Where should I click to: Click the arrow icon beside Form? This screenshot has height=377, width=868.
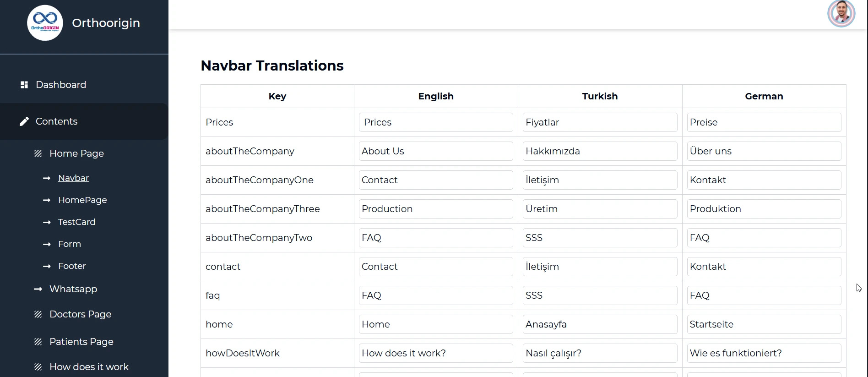pos(47,244)
